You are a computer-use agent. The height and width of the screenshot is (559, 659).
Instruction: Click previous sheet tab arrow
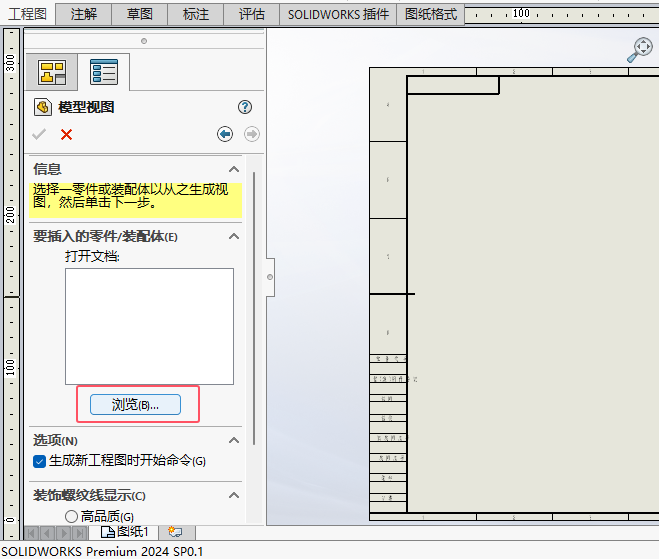tap(47, 533)
